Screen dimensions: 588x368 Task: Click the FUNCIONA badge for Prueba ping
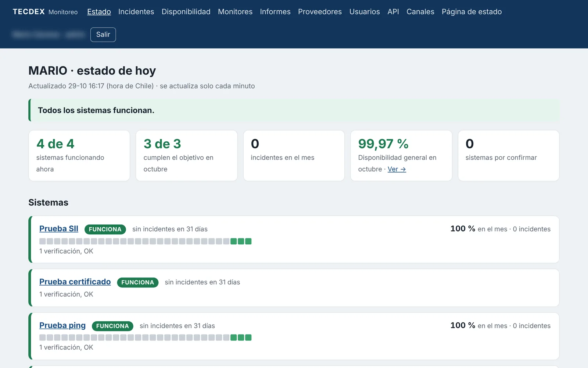(x=112, y=326)
